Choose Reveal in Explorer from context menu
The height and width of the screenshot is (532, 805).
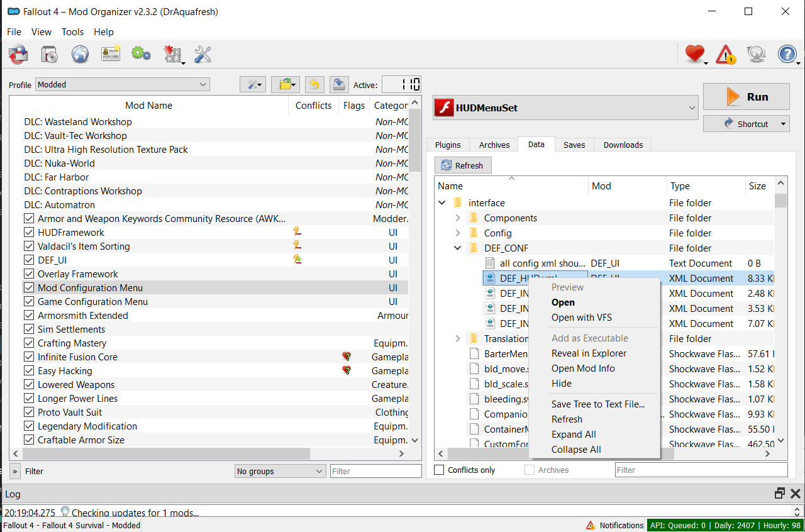[589, 353]
